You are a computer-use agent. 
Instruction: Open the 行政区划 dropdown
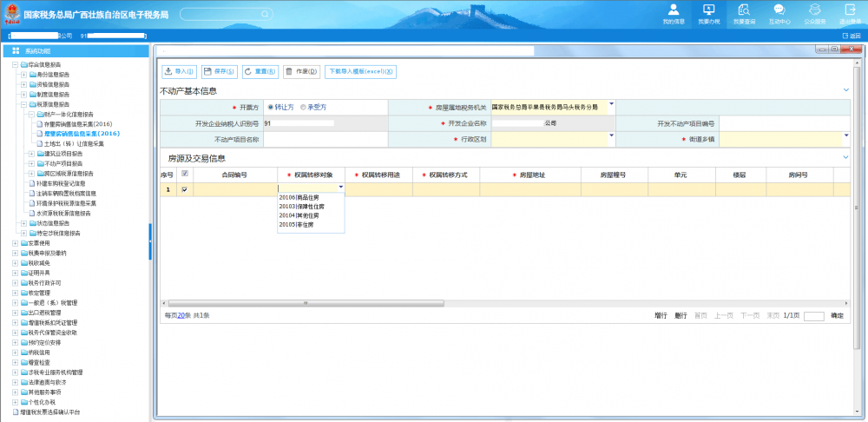(x=611, y=136)
